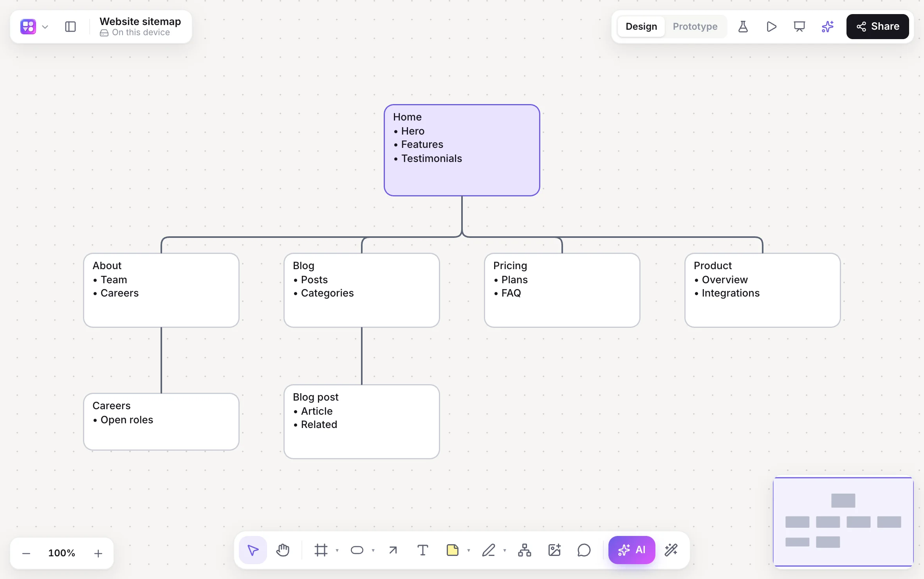Select the Home sitemap node

(x=462, y=150)
